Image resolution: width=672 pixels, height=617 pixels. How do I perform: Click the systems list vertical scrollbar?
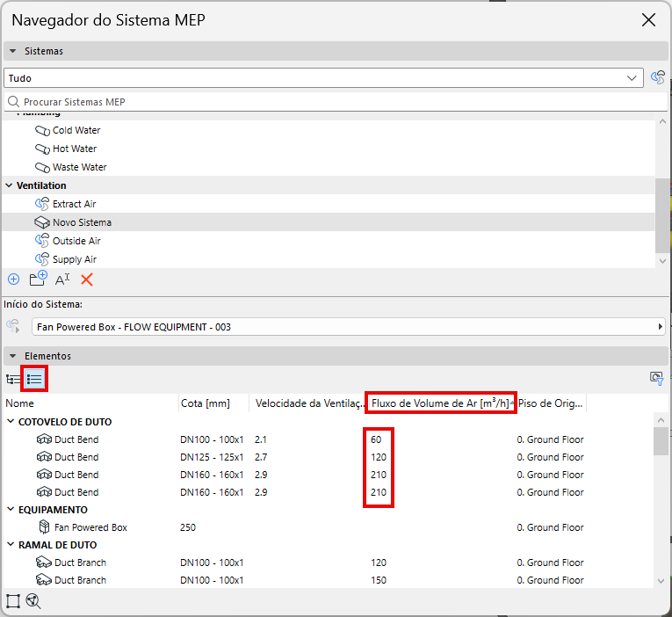(662, 215)
